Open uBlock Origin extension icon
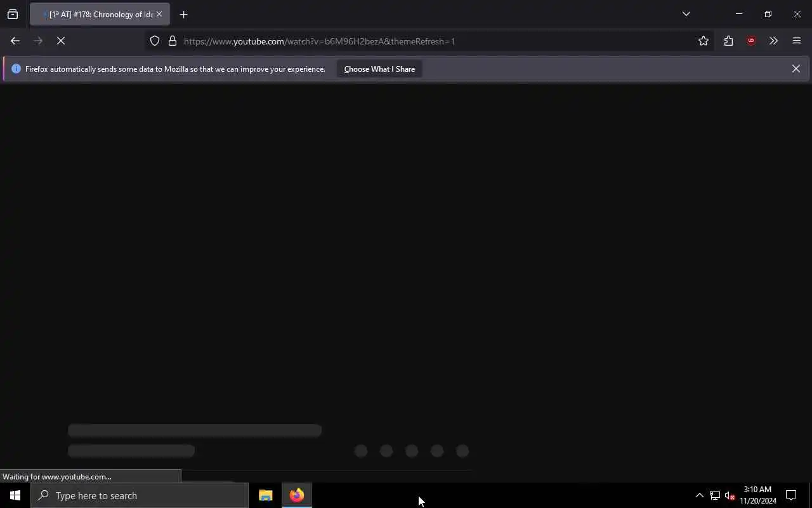Viewport: 812px width, 508px height. coord(751,41)
